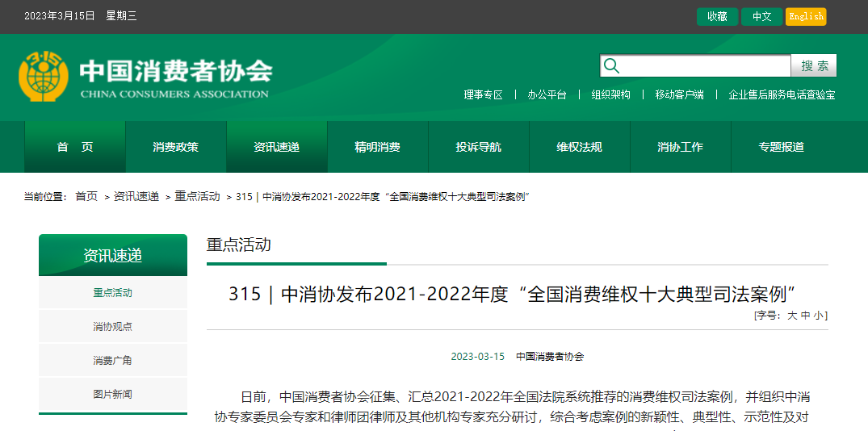Click the 搜索 search button
The width and height of the screenshot is (868, 431).
point(814,66)
